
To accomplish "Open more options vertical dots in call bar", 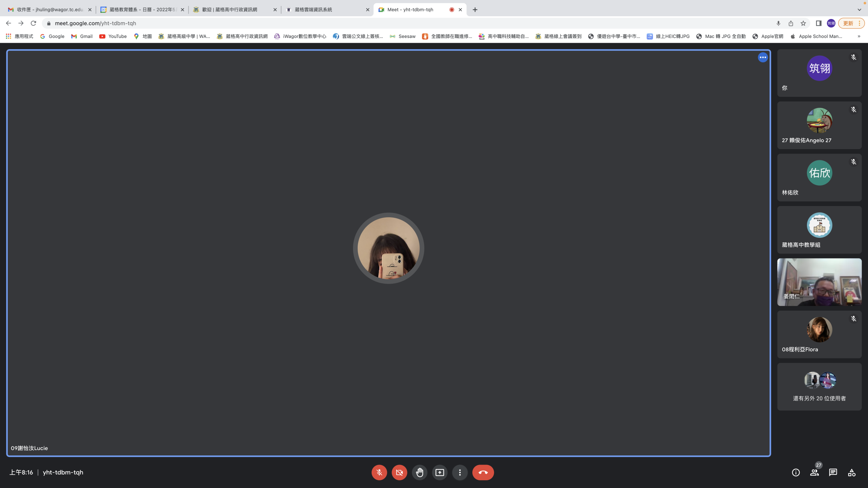I will (460, 472).
